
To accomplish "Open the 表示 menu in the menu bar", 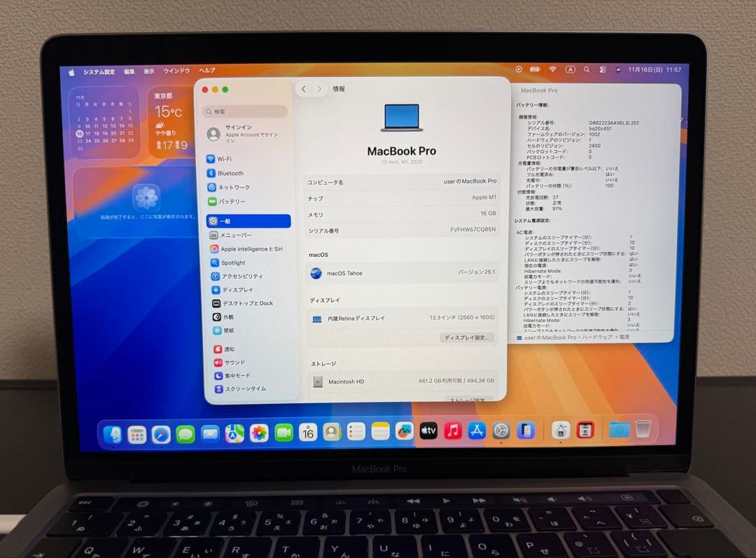I will [149, 70].
